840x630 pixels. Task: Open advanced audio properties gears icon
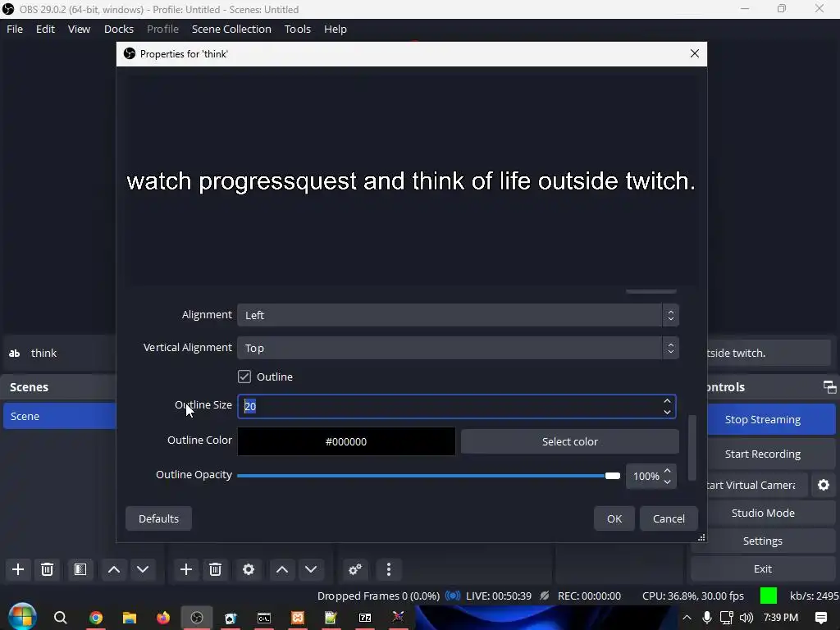tap(355, 569)
